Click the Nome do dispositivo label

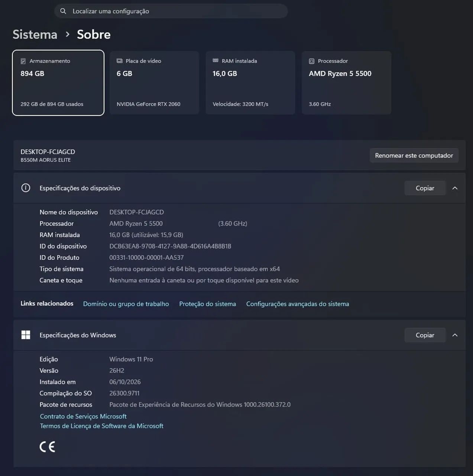69,212
